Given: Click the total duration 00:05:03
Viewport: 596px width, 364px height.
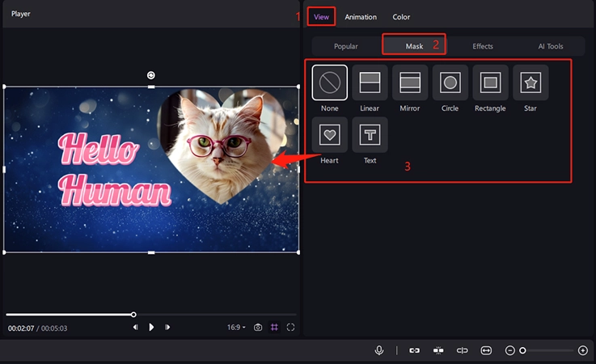Looking at the screenshot, I should coord(54,328).
